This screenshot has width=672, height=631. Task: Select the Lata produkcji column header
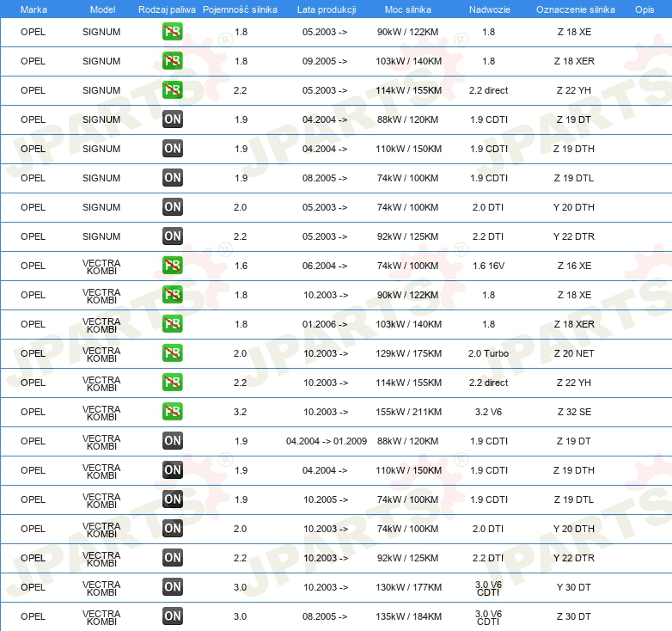point(327,9)
